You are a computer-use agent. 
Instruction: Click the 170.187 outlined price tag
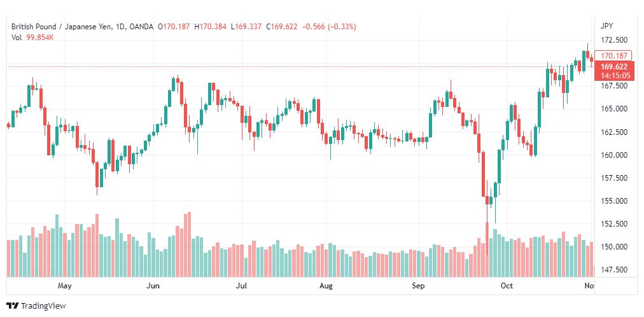click(x=614, y=56)
